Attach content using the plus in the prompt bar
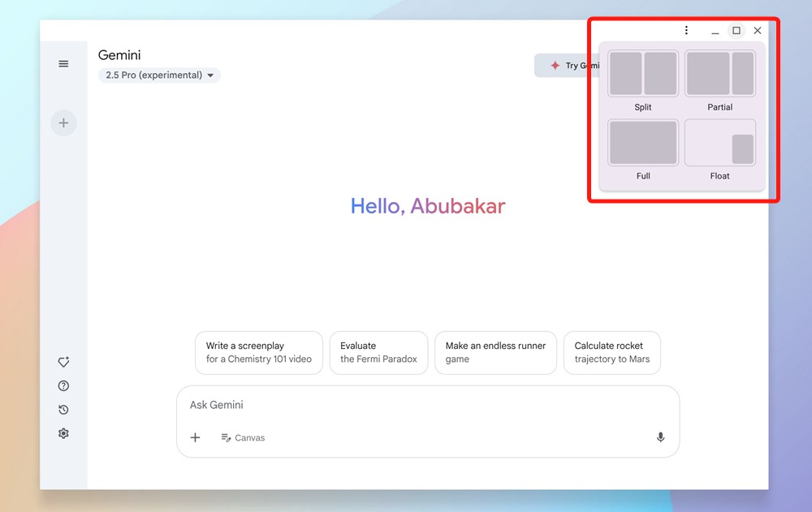 coord(195,437)
